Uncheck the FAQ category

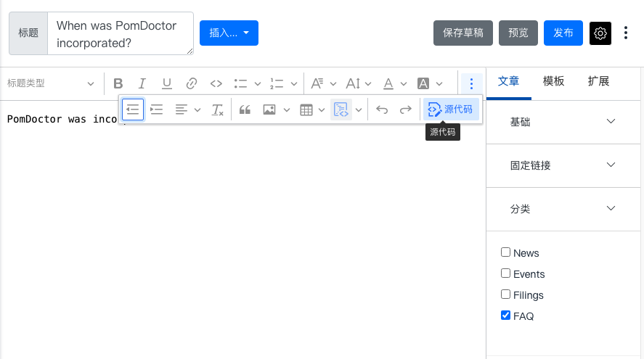pos(506,315)
